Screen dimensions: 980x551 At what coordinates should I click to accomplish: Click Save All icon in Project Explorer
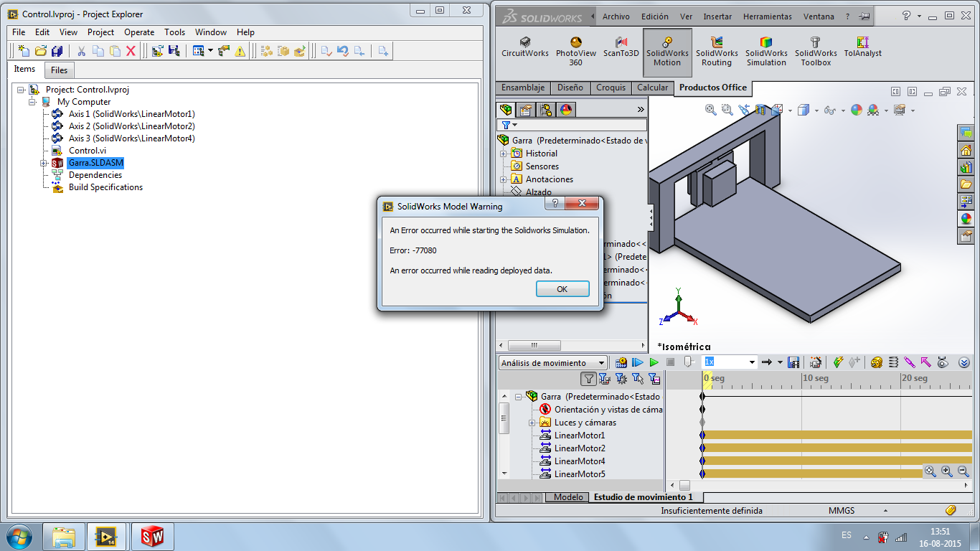tap(57, 51)
